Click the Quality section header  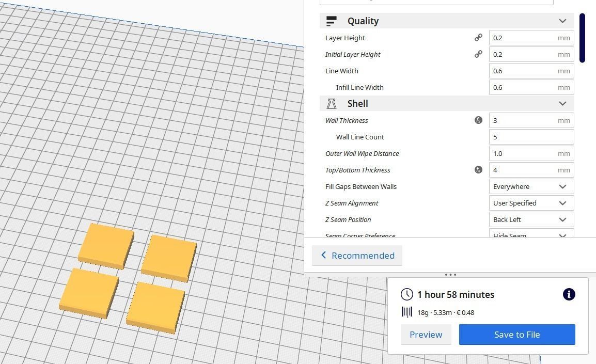click(447, 21)
